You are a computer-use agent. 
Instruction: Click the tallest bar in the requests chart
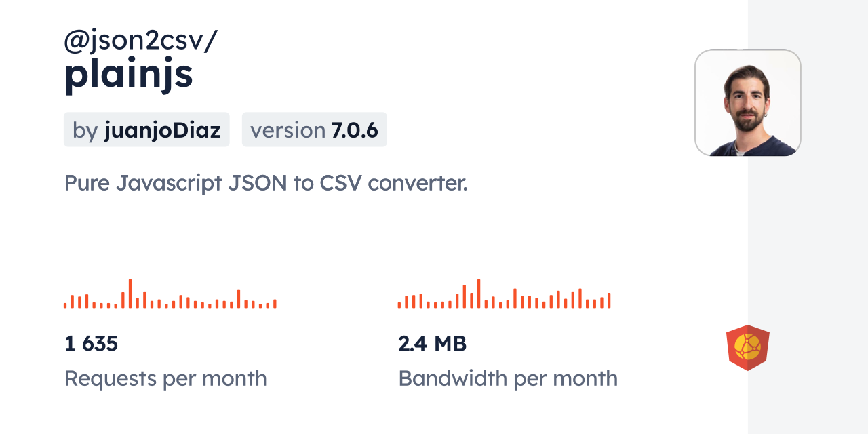[130, 294]
